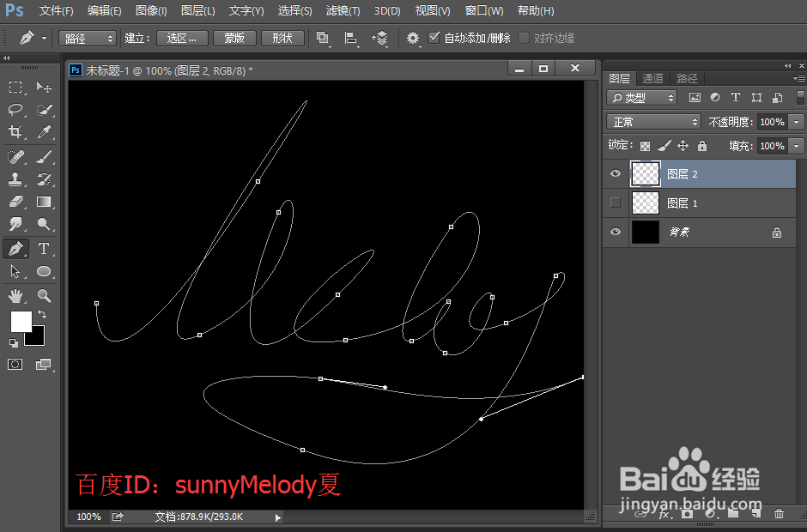
Task: Select the Path Selection tool
Action: click(x=15, y=271)
